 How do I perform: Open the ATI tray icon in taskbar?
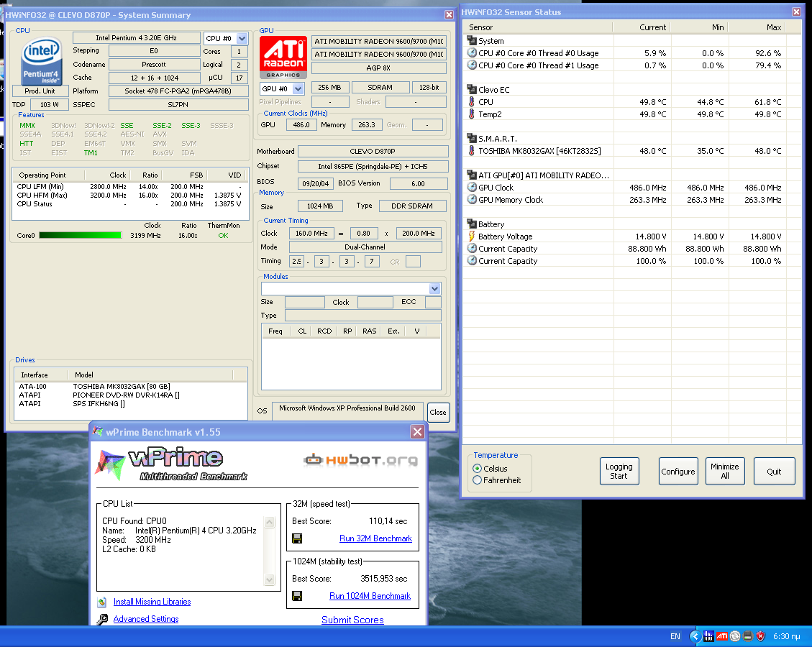[722, 636]
